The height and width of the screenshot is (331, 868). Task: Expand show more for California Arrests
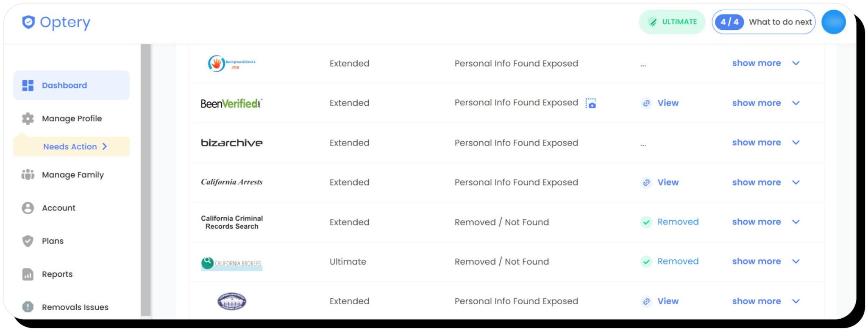point(757,182)
